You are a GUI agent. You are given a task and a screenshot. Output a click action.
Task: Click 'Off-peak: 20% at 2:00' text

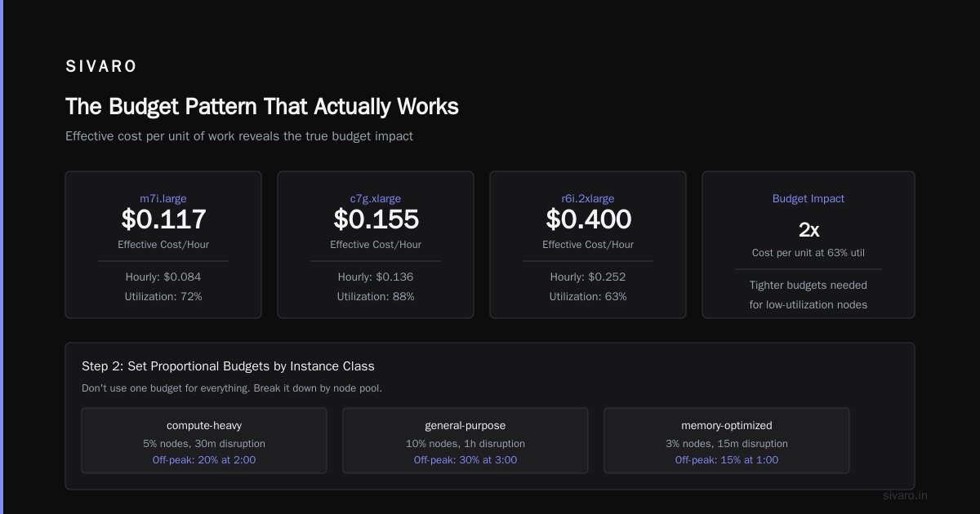pos(204,460)
